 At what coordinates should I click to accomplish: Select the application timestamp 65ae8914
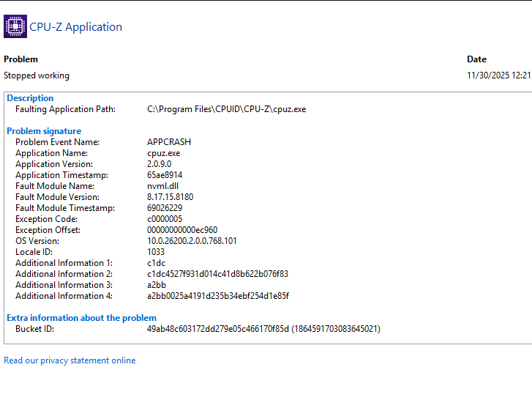pyautogui.click(x=165, y=175)
